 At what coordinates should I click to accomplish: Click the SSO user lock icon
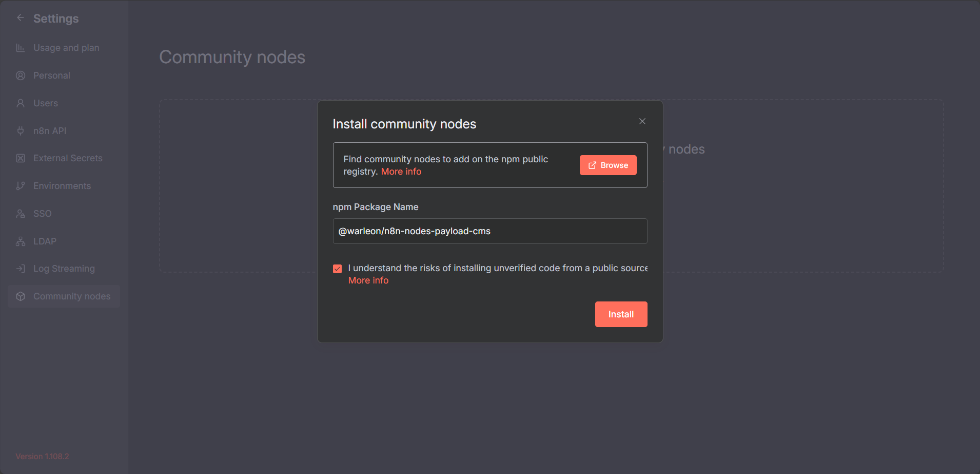(x=21, y=214)
